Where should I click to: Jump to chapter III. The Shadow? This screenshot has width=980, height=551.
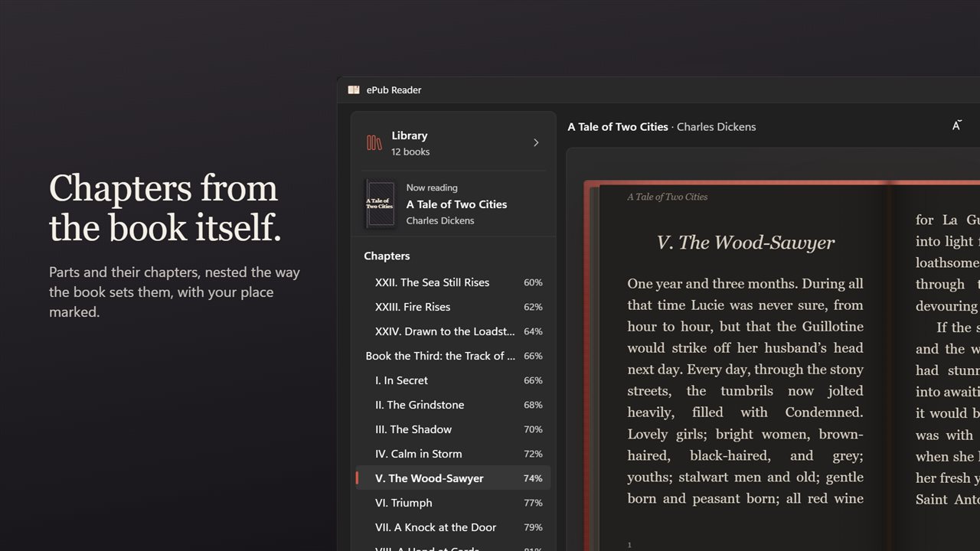pyautogui.click(x=453, y=429)
